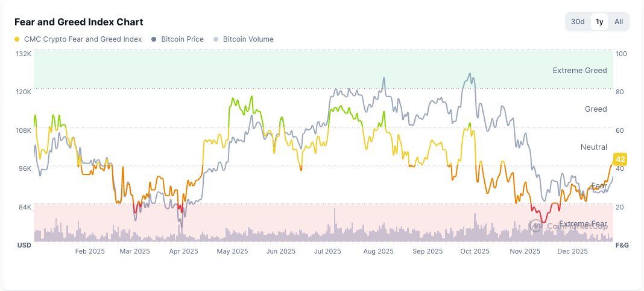Click the dark gray Bitcoin Price legend dot
The height and width of the screenshot is (291, 644).
click(x=154, y=39)
